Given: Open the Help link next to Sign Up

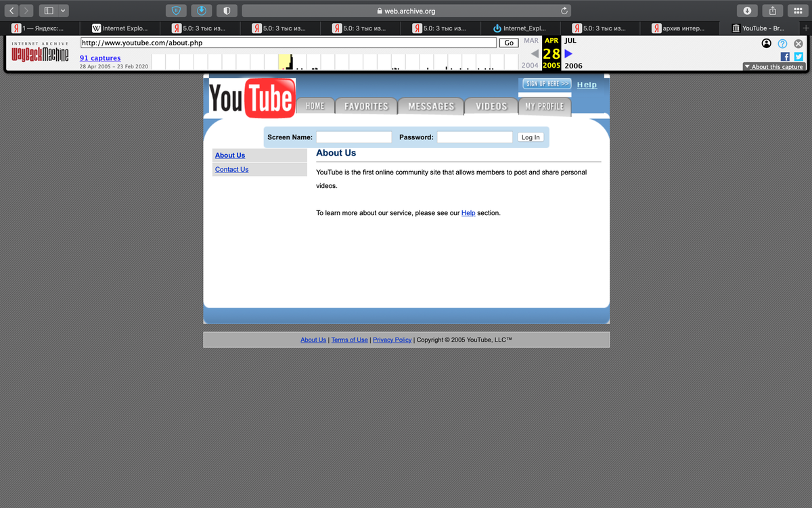Looking at the screenshot, I should tap(587, 85).
